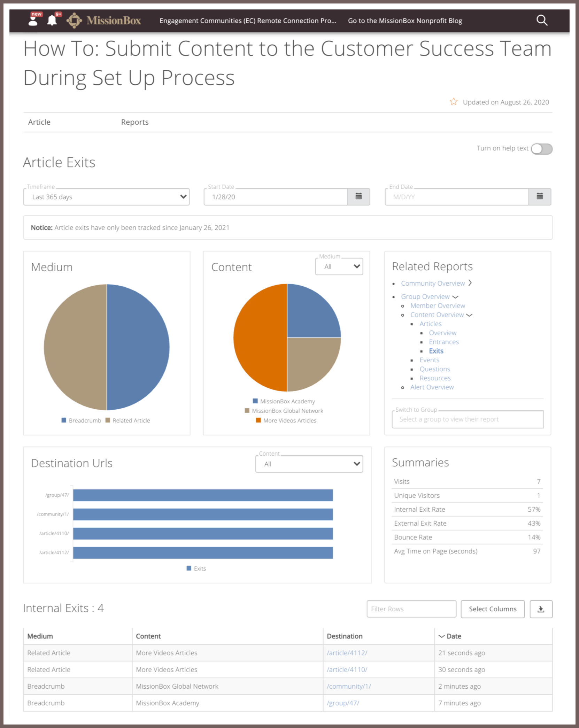The height and width of the screenshot is (728, 579).
Task: Click into the Filter Rows field
Action: pyautogui.click(x=411, y=609)
